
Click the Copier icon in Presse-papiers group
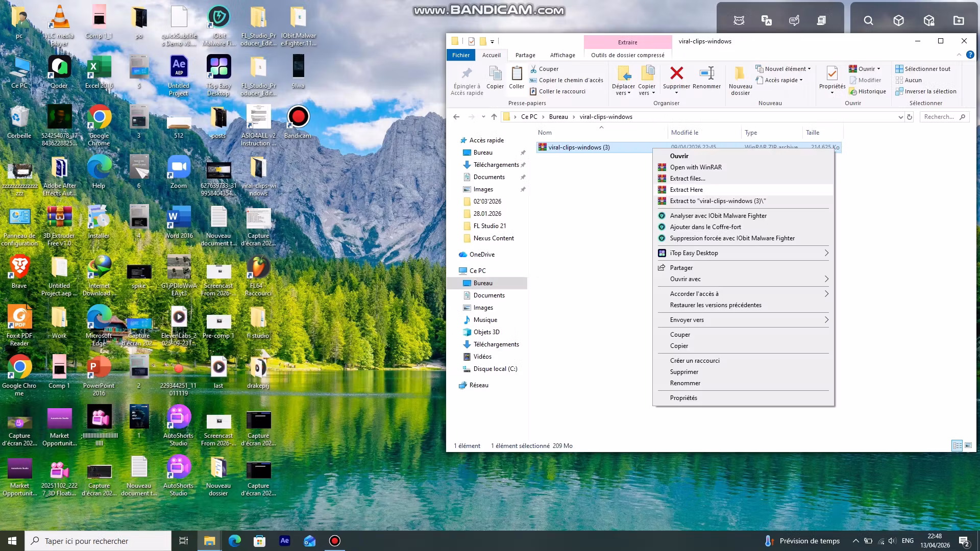(495, 73)
